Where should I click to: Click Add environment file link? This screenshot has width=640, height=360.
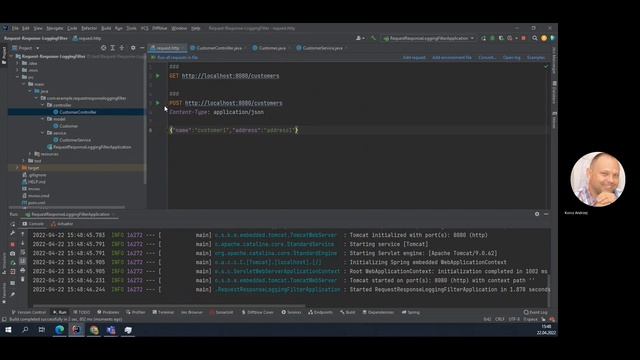[x=451, y=58]
